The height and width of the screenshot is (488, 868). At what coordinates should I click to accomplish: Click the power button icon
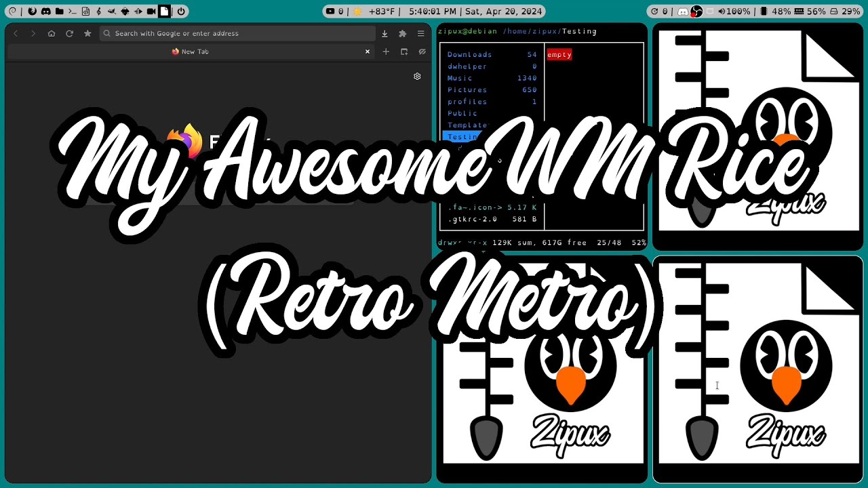[181, 12]
